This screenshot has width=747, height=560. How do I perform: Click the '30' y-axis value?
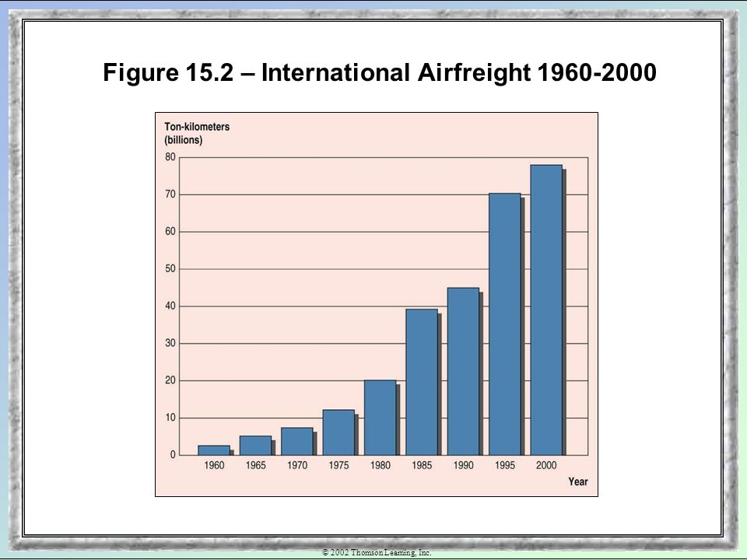(170, 343)
